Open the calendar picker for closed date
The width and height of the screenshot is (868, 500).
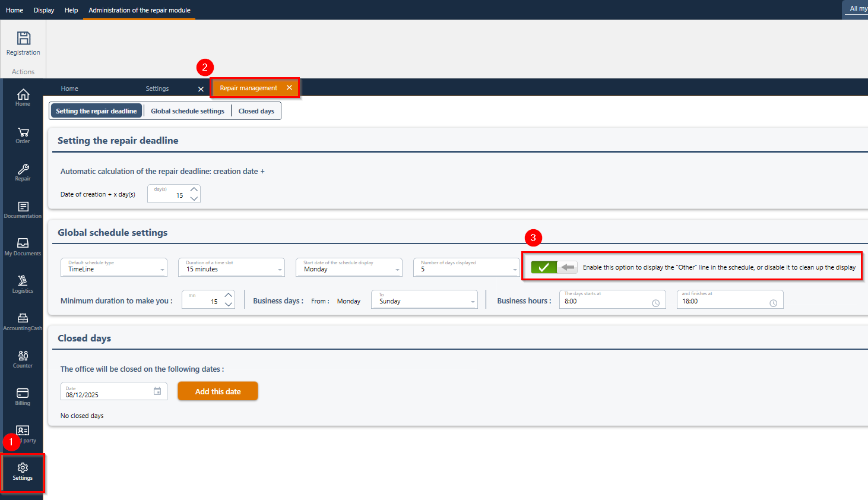(157, 391)
